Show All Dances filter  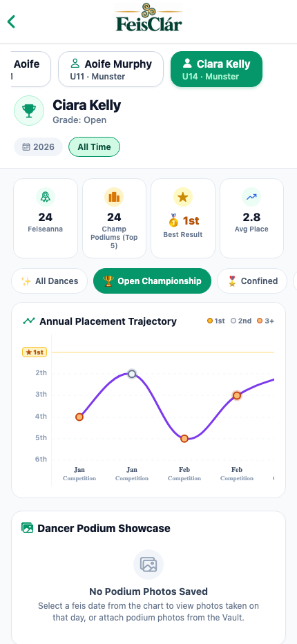(x=49, y=281)
